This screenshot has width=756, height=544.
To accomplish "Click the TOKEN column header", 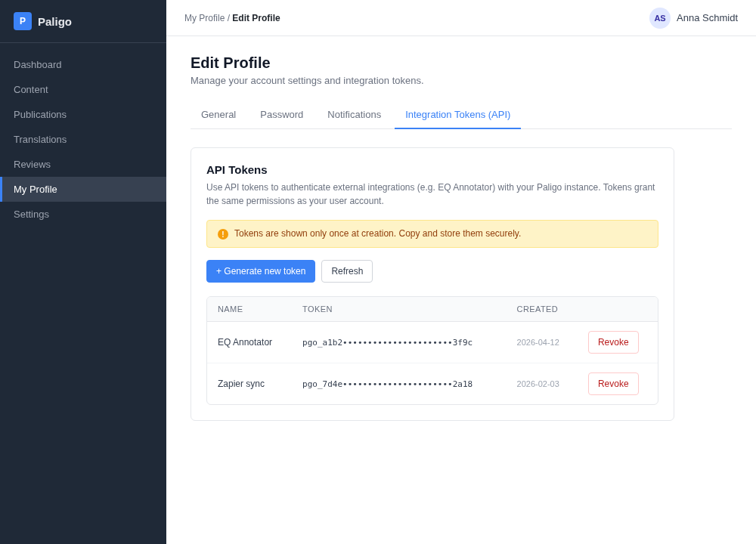I will 318,309.
